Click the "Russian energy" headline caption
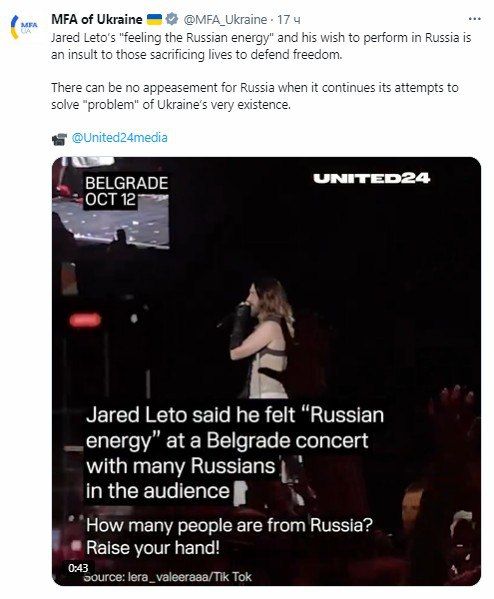Image resolution: width=494 pixels, height=599 pixels. [x=235, y=453]
